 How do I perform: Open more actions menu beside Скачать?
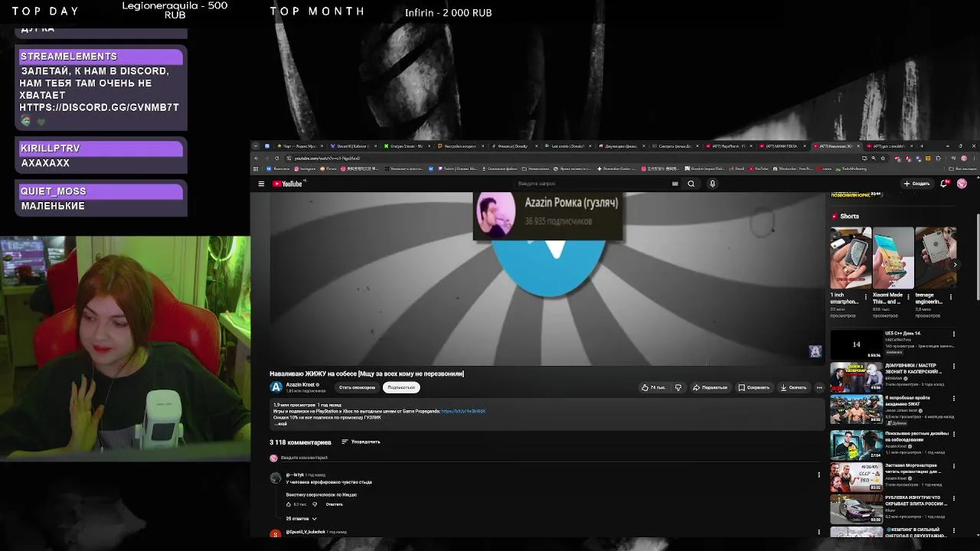819,387
